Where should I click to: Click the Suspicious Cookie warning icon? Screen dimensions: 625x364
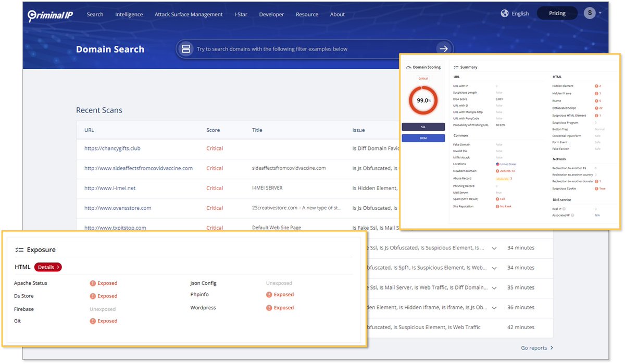[596, 189]
